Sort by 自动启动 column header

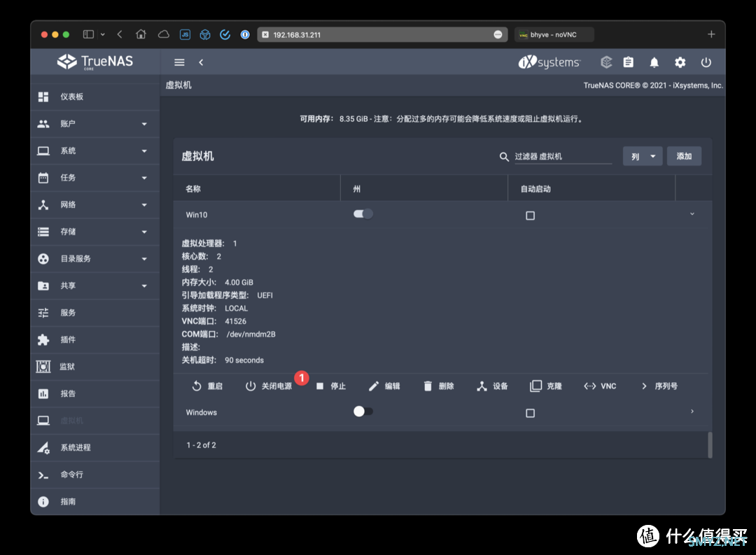pos(535,189)
